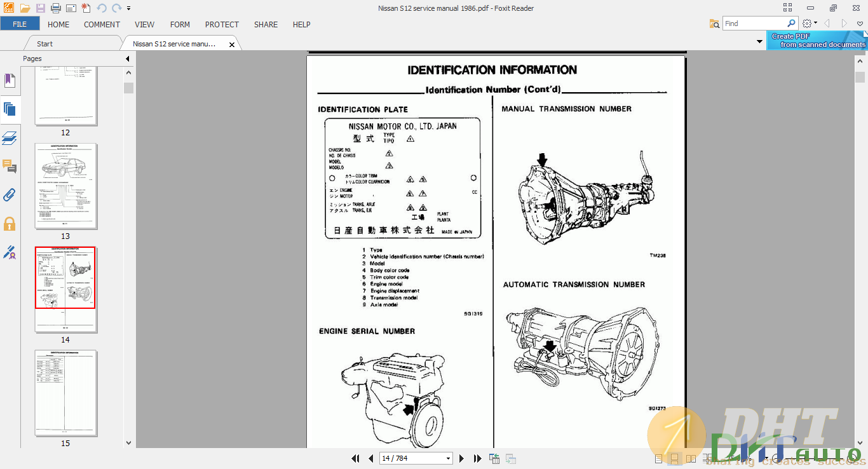The image size is (868, 469).
Task: Toggle continuous page view mode
Action: pyautogui.click(x=674, y=458)
